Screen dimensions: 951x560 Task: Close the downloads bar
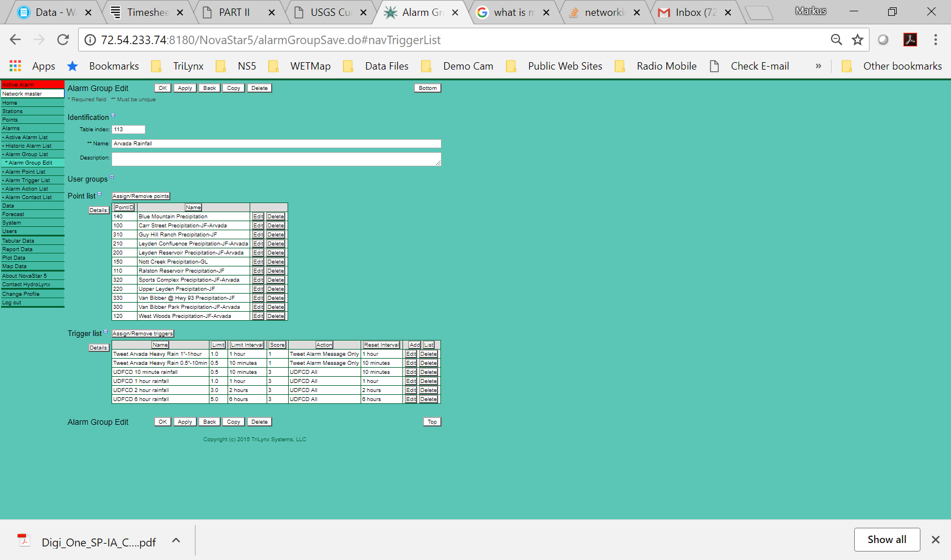click(936, 540)
